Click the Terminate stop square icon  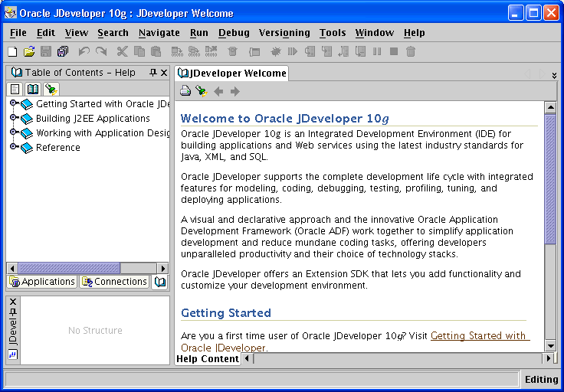pos(394,52)
